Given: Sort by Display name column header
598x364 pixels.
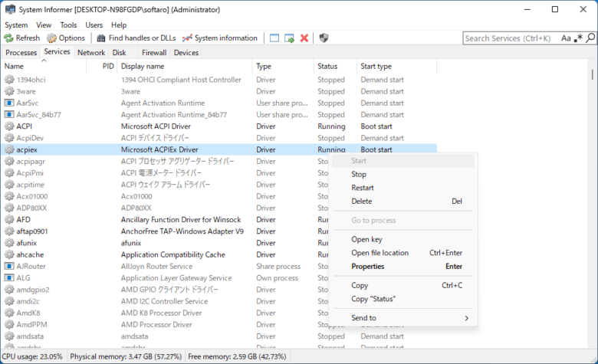Looking at the screenshot, I should [x=185, y=67].
